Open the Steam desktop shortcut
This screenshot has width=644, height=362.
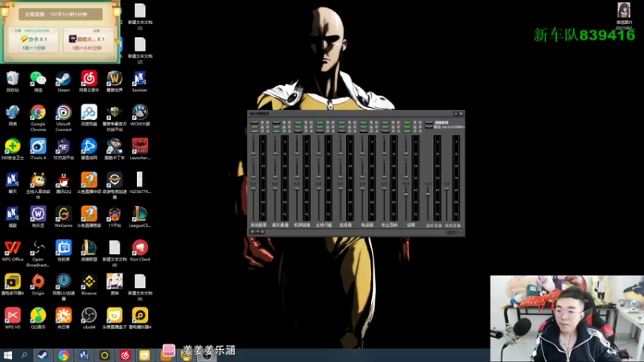click(64, 81)
